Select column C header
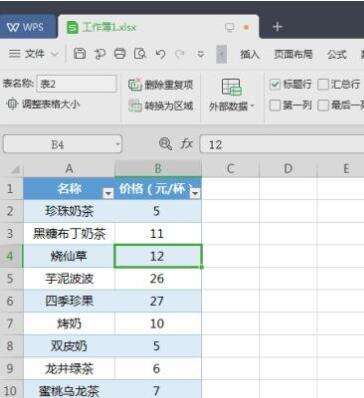 point(230,169)
